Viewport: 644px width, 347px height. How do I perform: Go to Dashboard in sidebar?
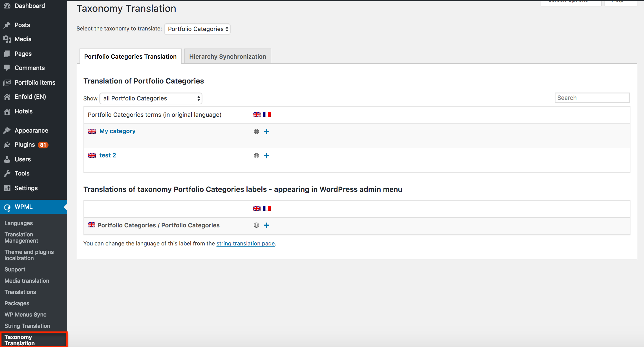point(30,6)
